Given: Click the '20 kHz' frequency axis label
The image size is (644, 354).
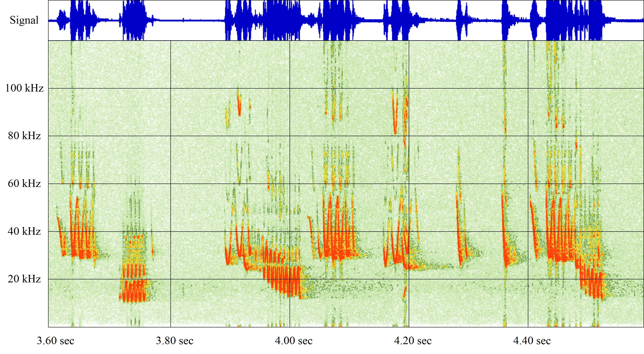Looking at the screenshot, I should pyautogui.click(x=24, y=279).
